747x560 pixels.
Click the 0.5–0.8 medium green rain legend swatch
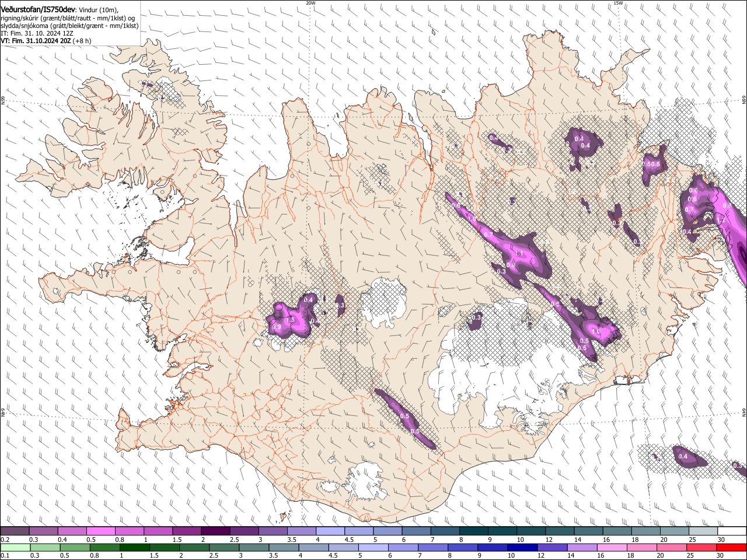pos(75,548)
